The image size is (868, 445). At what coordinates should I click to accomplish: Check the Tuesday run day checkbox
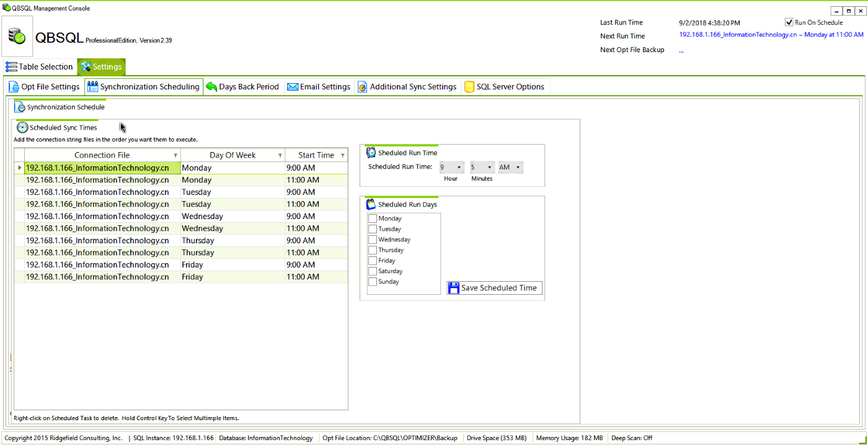373,229
